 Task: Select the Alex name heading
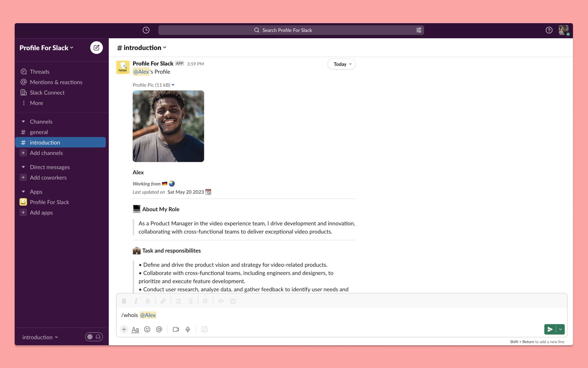pyautogui.click(x=138, y=172)
